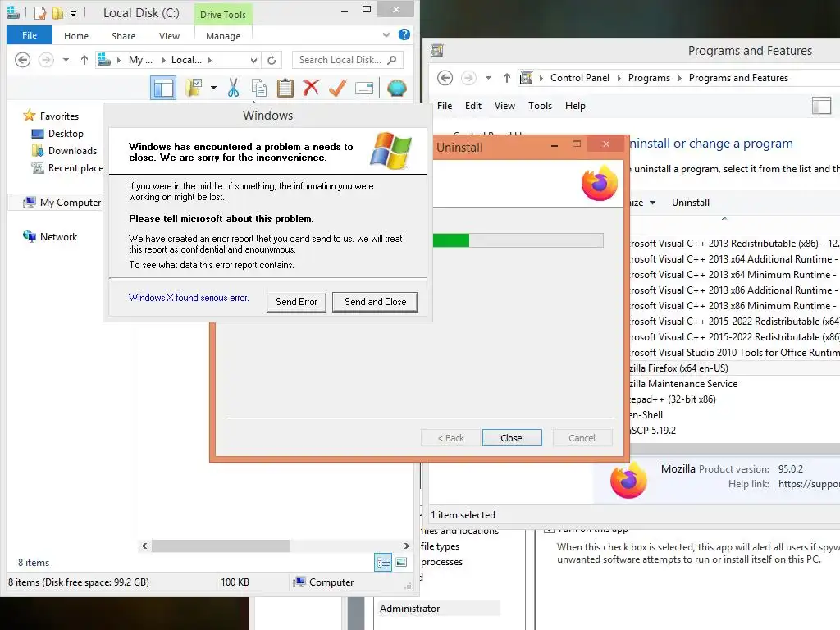The image size is (840, 630).
Task: Open the Customize Quick Access Toolbar dropdown
Action: pyautogui.click(x=73, y=13)
